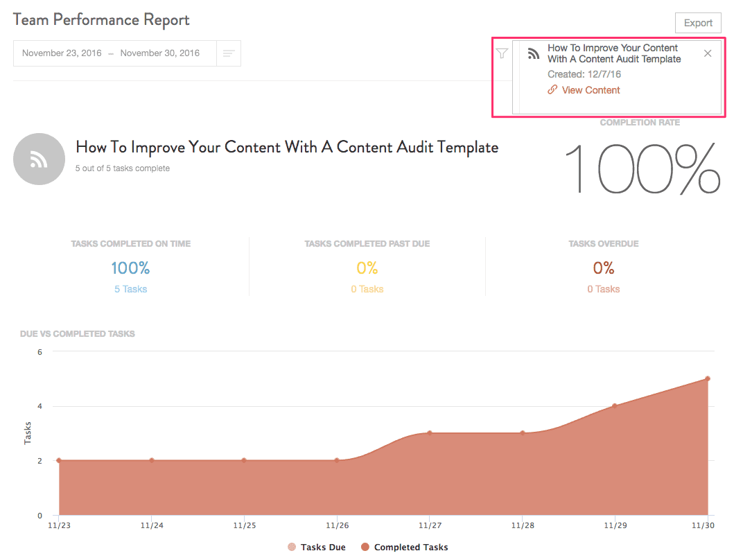
Task: Click the red 0% overdue value
Action: [x=604, y=268]
